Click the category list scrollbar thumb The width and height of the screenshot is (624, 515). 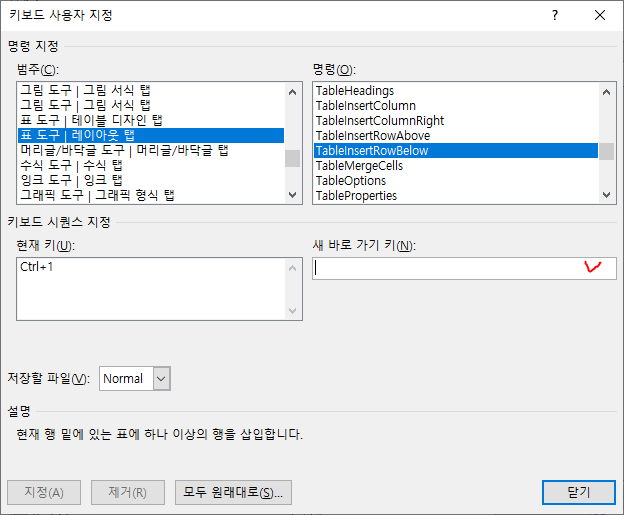292,158
